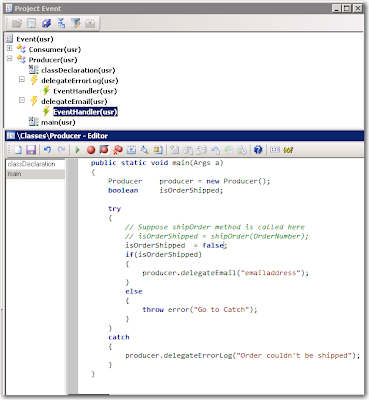369x400 pixels.
Task: Select classDeclaration(usr) tree node
Action: pyautogui.click(x=78, y=70)
